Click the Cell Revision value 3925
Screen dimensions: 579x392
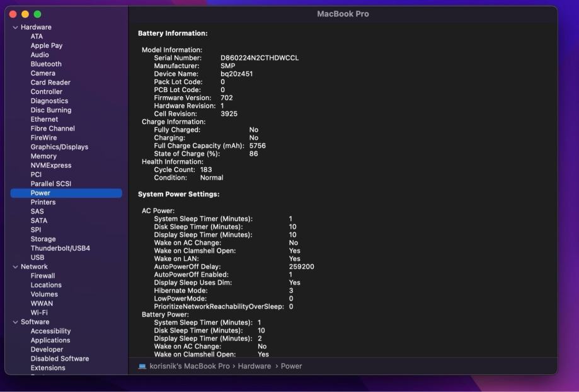[229, 114]
